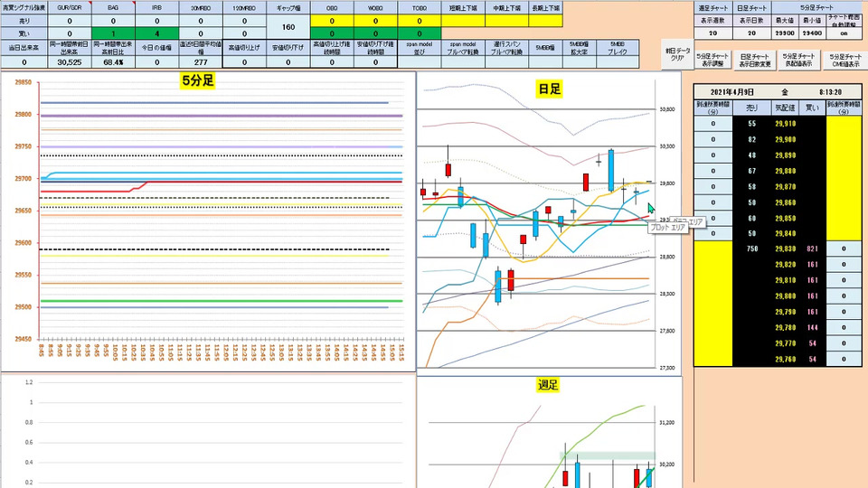868x488 pixels.
Task: Select the span model 並び header cell
Action: click(x=419, y=48)
